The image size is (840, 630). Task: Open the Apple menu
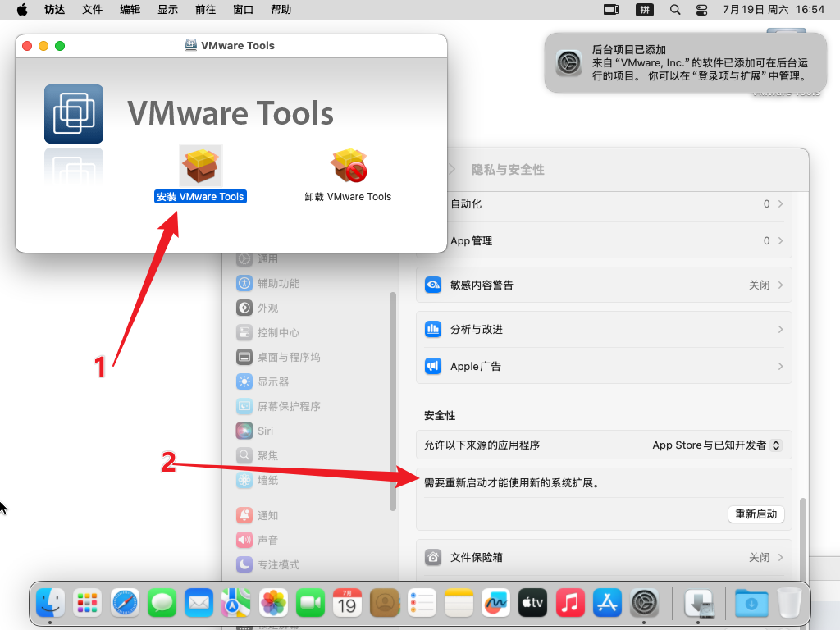click(22, 10)
